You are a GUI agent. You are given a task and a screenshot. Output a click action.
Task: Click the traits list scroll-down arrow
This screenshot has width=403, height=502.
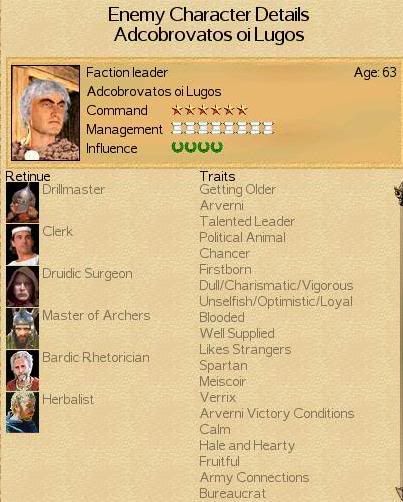point(399,494)
